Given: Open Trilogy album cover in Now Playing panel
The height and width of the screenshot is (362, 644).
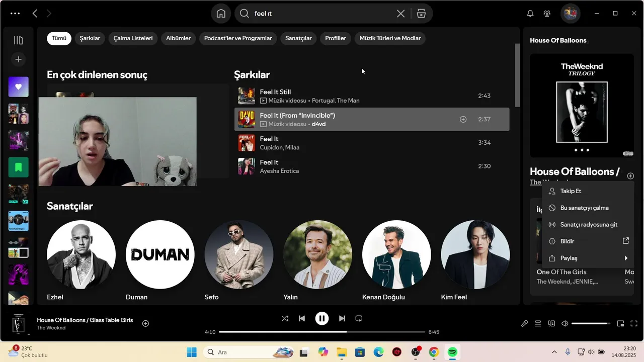Looking at the screenshot, I should [582, 106].
